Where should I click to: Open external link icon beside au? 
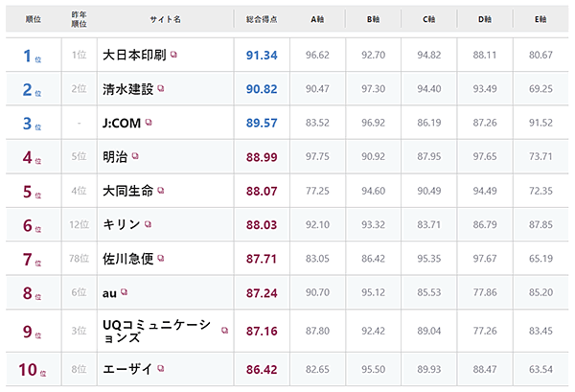tap(126, 293)
